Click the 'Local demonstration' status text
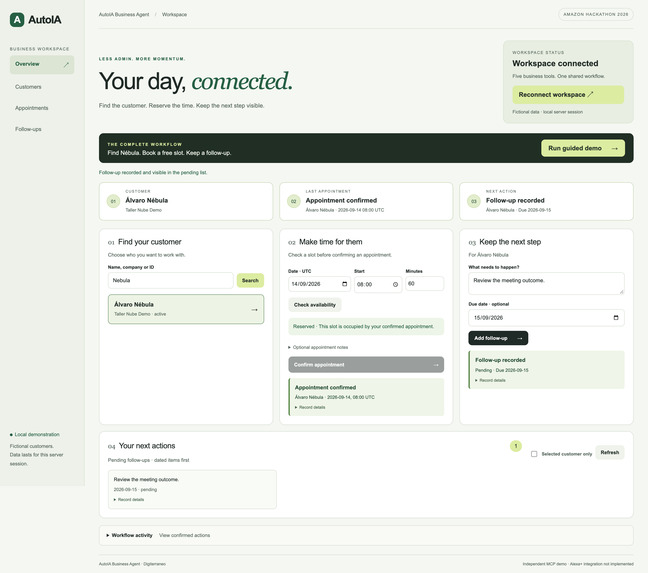Viewport: 648px width, 573px height. (x=37, y=435)
